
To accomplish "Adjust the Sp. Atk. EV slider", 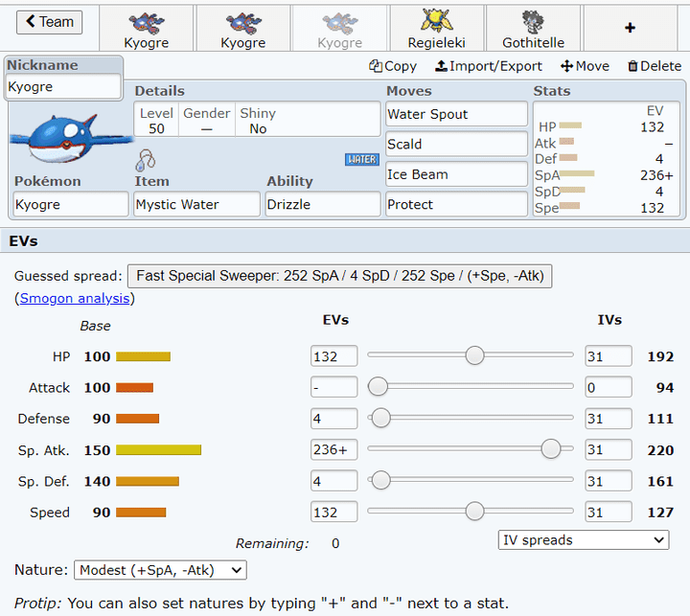I will (471, 448).
